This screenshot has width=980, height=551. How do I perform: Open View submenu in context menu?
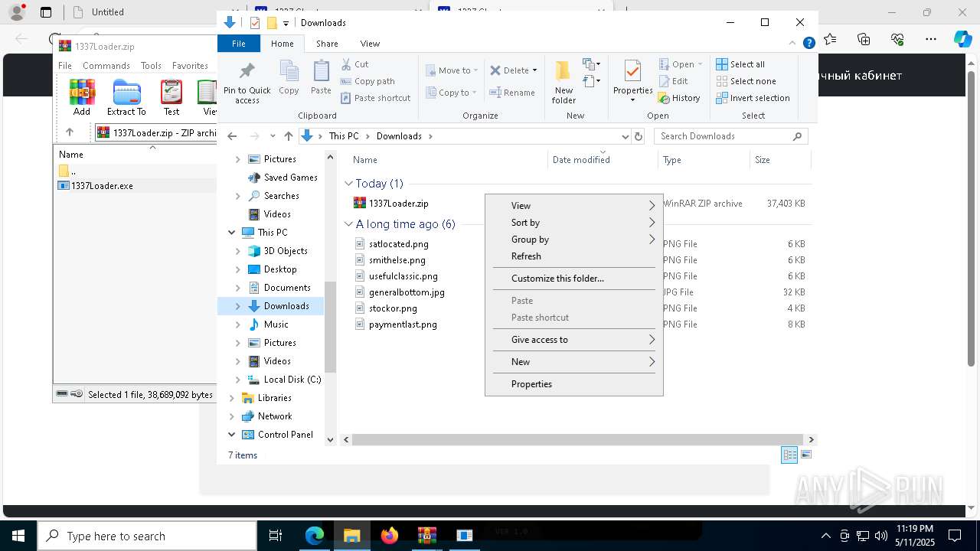[574, 206]
